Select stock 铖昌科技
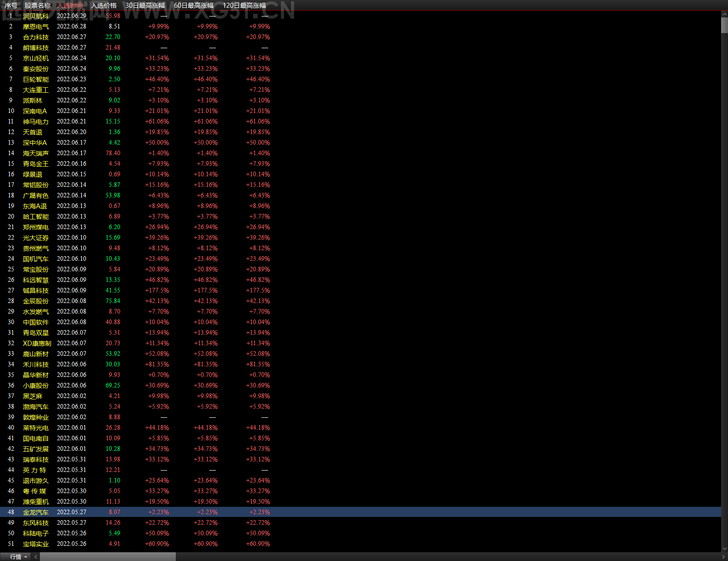The height and width of the screenshot is (561, 728). point(36,291)
